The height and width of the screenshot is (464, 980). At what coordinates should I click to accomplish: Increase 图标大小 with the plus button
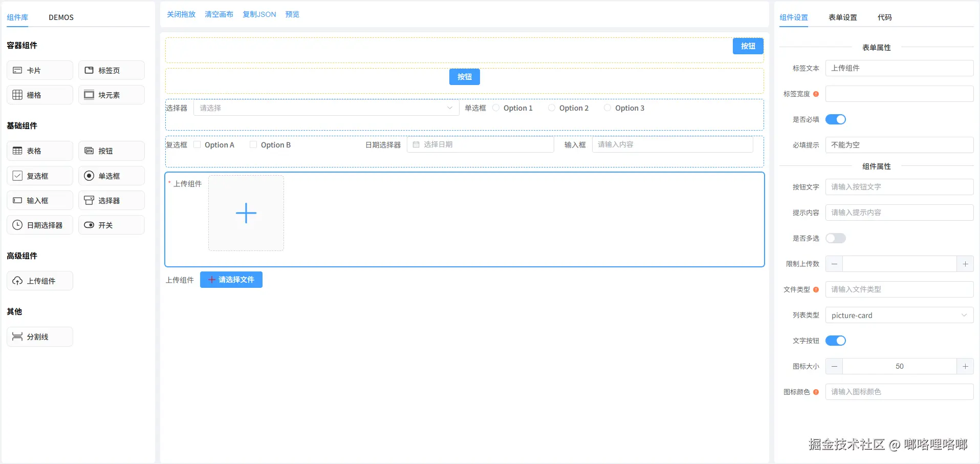[965, 366]
